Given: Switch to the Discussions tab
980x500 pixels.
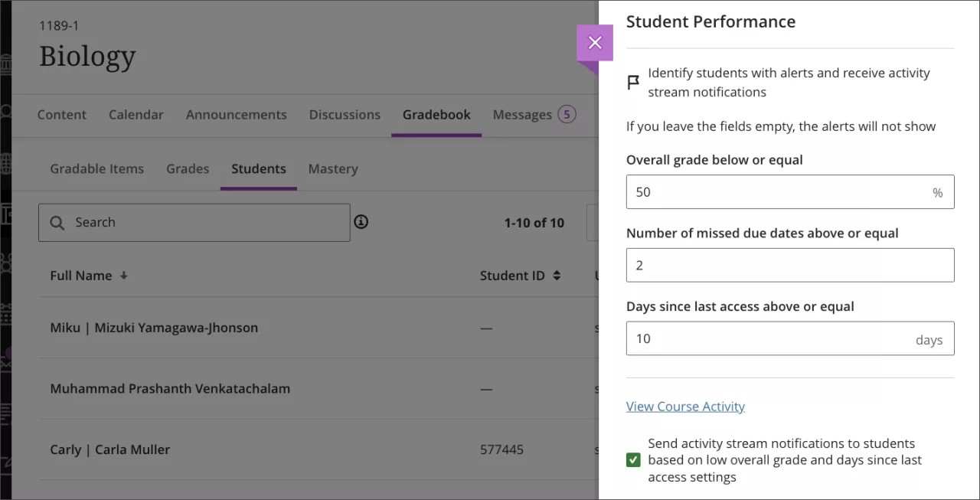Looking at the screenshot, I should (345, 114).
